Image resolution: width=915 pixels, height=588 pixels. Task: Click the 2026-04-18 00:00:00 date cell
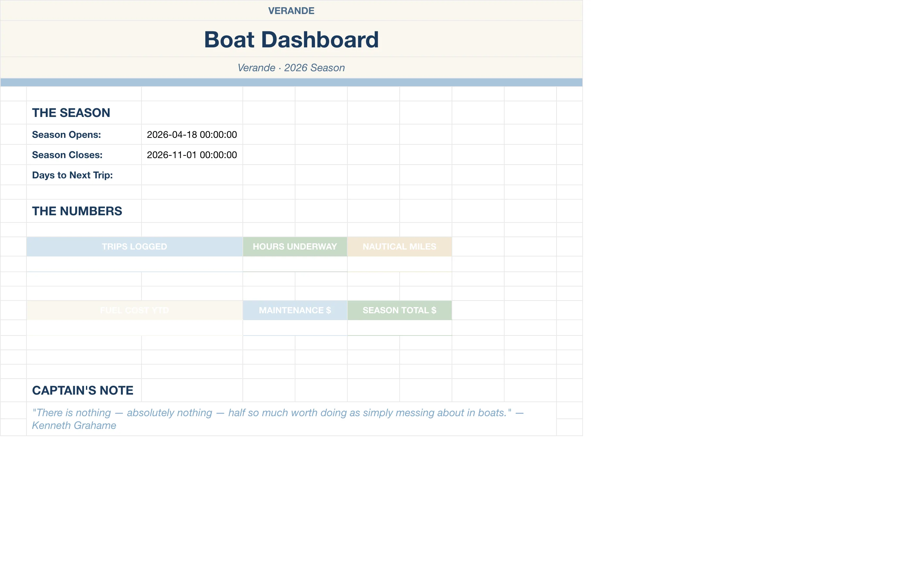[x=192, y=134]
